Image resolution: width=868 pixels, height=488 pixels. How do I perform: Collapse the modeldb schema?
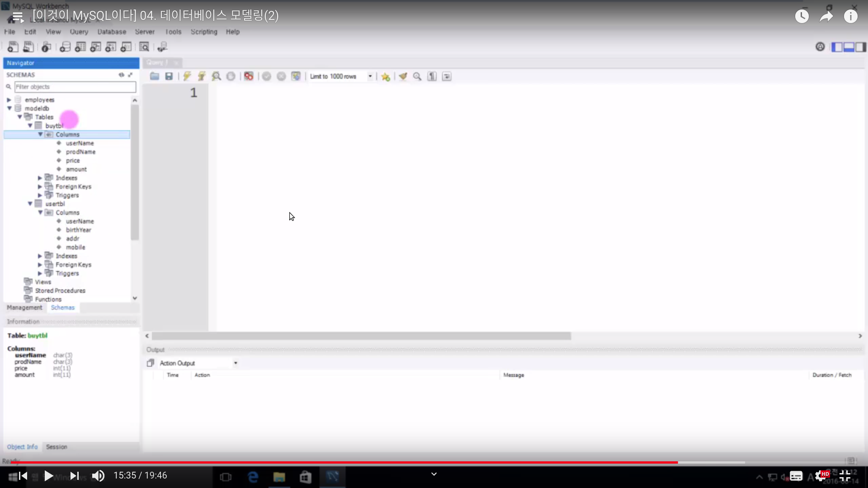(x=9, y=108)
